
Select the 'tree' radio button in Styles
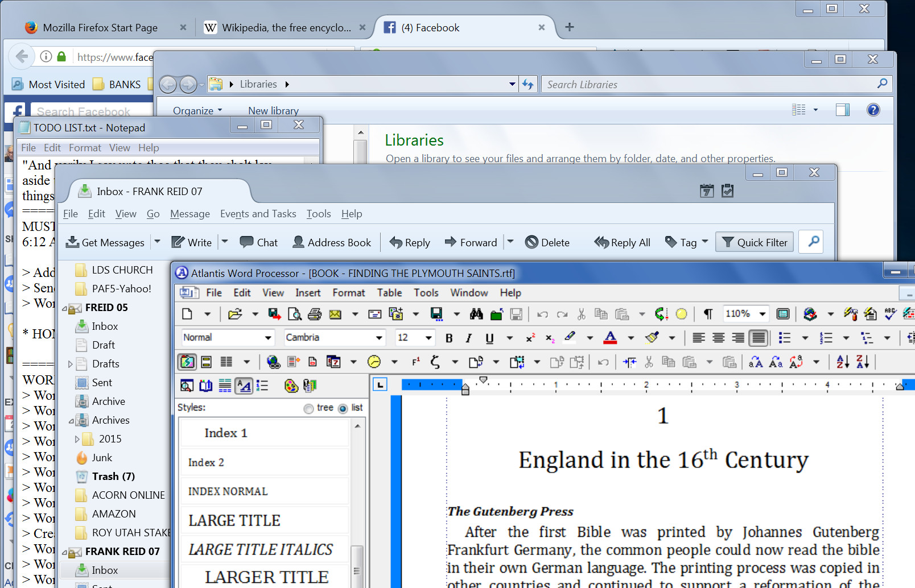point(308,408)
